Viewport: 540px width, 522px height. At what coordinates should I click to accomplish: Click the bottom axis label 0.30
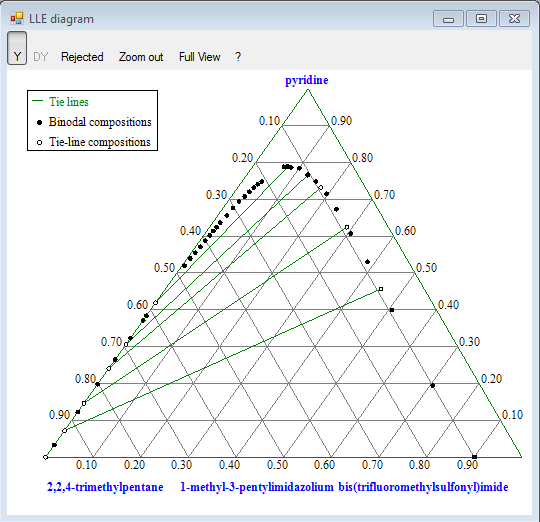[181, 465]
